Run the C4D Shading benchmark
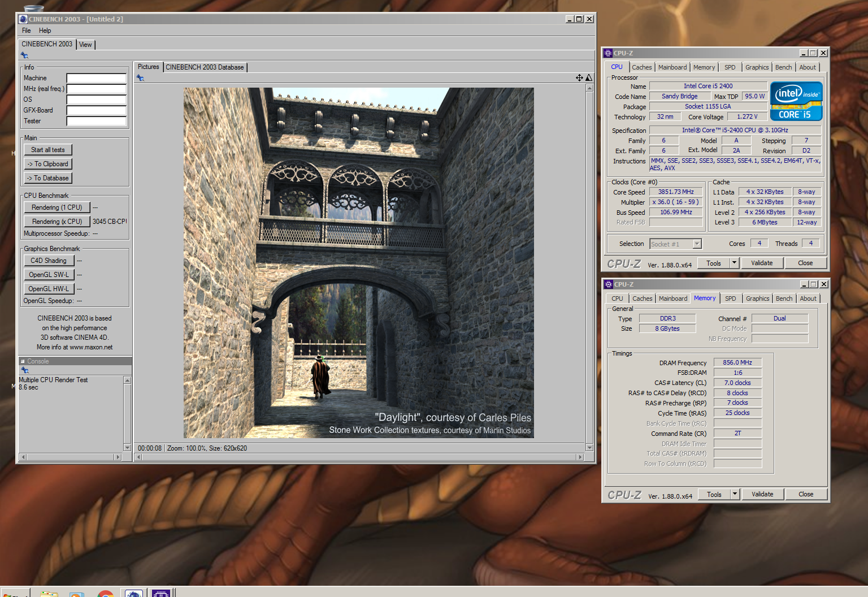868x597 pixels. tap(49, 261)
